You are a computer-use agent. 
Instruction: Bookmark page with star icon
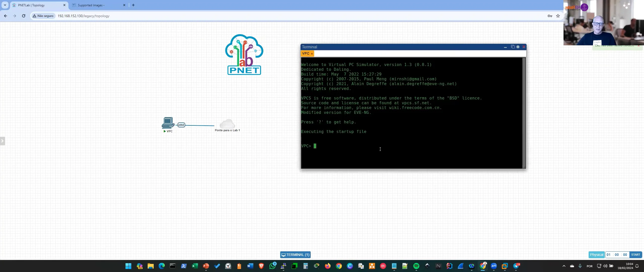558,16
